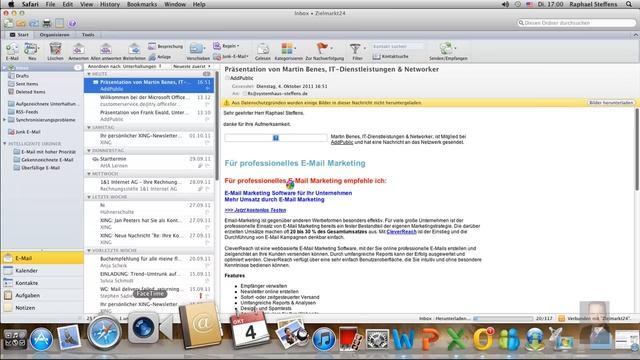Click the Allen antworten icon
The width and height of the screenshot is (640, 360).
[106, 49]
